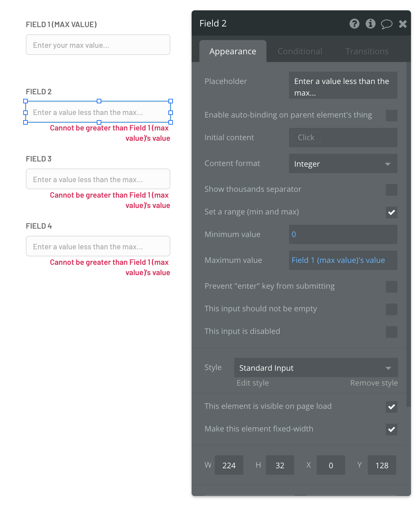
Task: Click the Edit style link
Action: [x=253, y=383]
